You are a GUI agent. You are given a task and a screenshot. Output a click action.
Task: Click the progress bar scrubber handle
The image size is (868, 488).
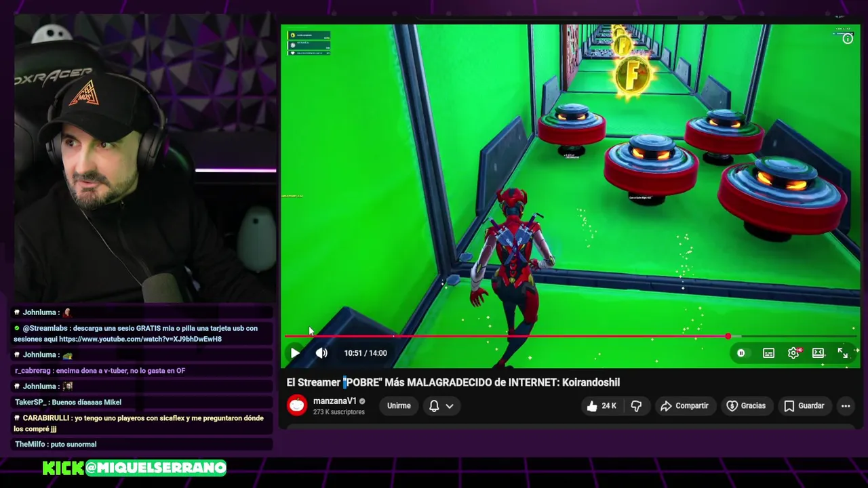(728, 336)
